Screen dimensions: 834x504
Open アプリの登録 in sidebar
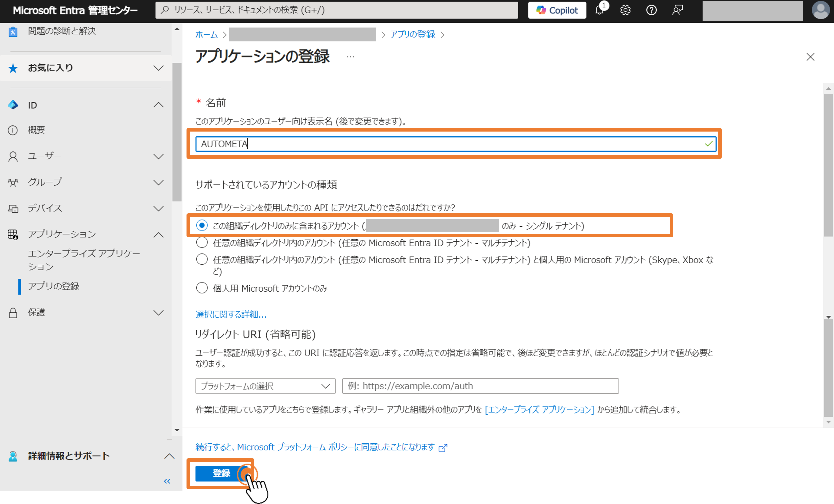tap(54, 286)
